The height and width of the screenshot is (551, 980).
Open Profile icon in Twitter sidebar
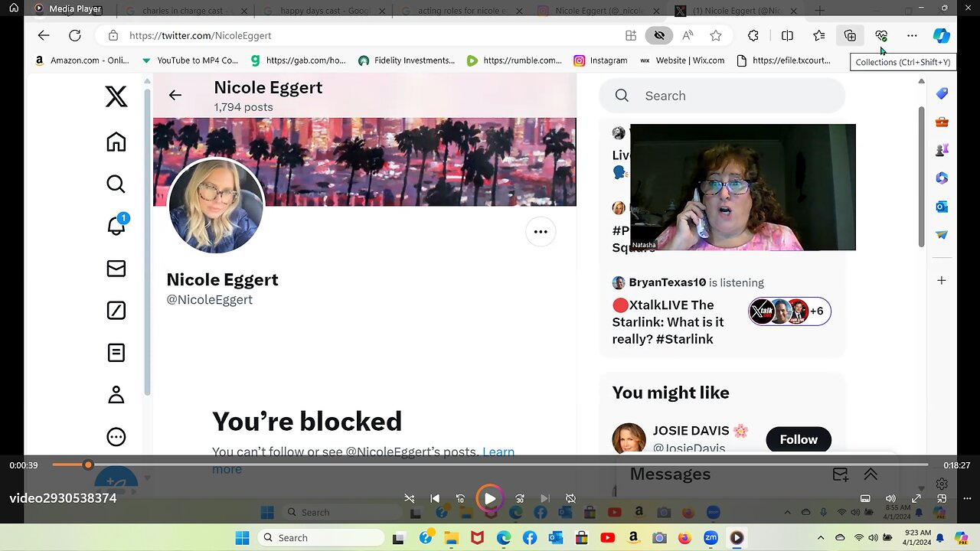pos(116,395)
